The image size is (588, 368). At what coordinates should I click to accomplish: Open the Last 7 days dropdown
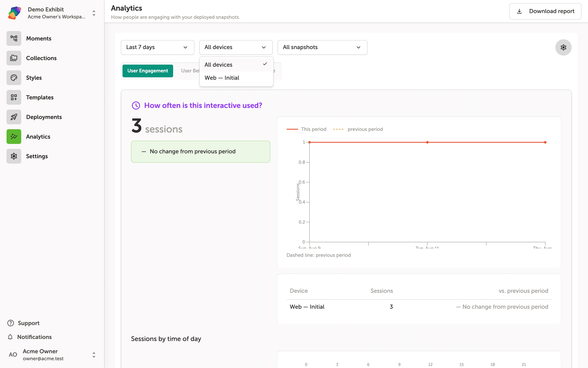[157, 47]
